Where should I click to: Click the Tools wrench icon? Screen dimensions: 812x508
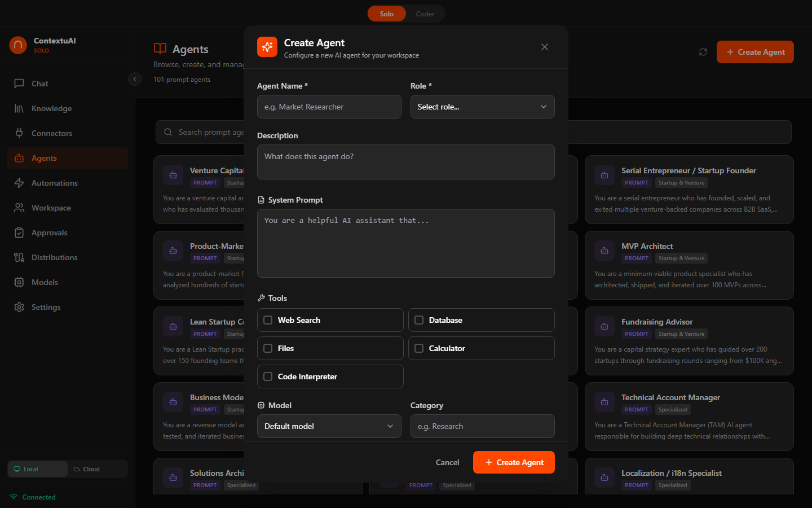click(x=261, y=298)
